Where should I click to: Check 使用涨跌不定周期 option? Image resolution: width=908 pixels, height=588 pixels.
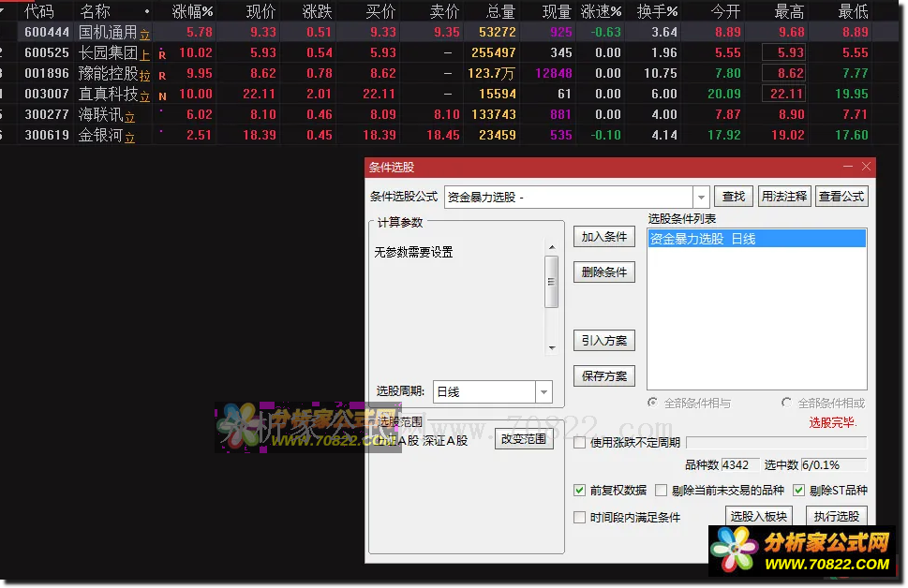[579, 443]
